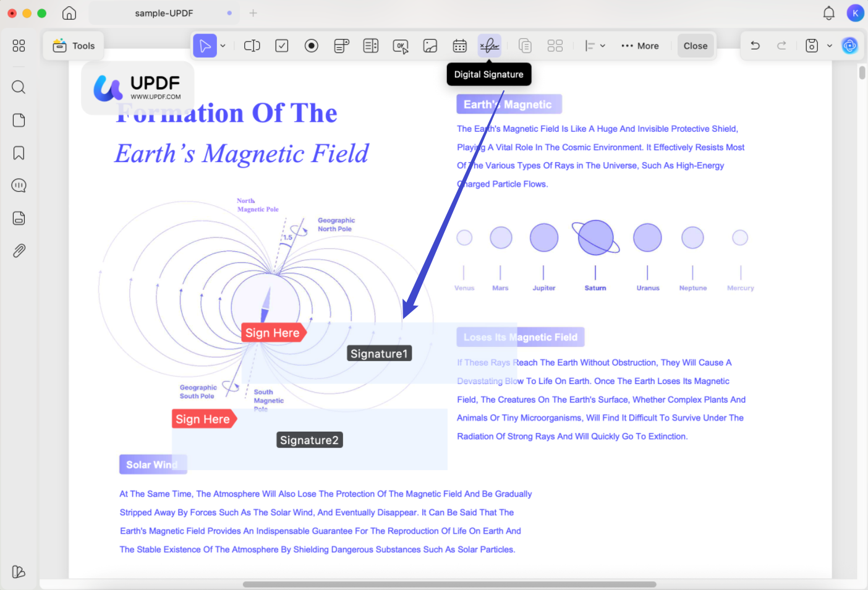Click the Sign Here tag above Signature1
Viewport: 868px width, 590px height.
[273, 333]
